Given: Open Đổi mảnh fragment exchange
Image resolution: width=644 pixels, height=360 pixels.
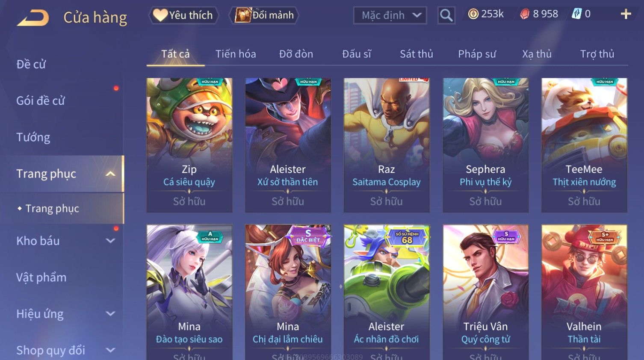Looking at the screenshot, I should pyautogui.click(x=264, y=15).
